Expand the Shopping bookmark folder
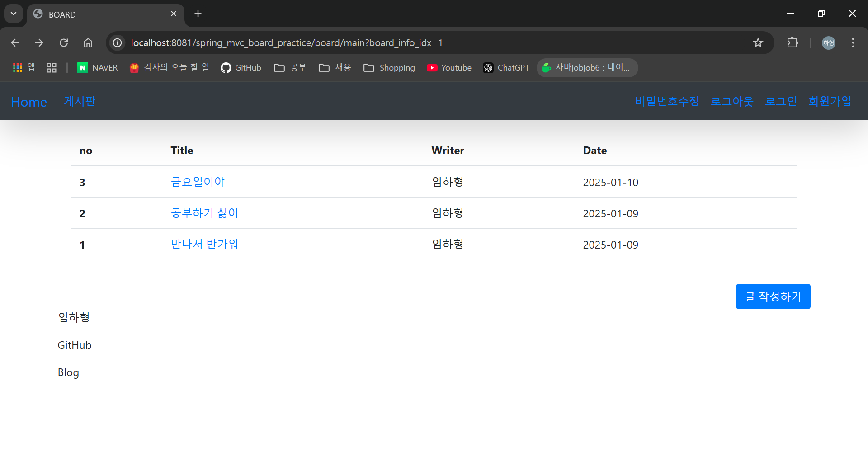The height and width of the screenshot is (461, 868). tap(389, 67)
